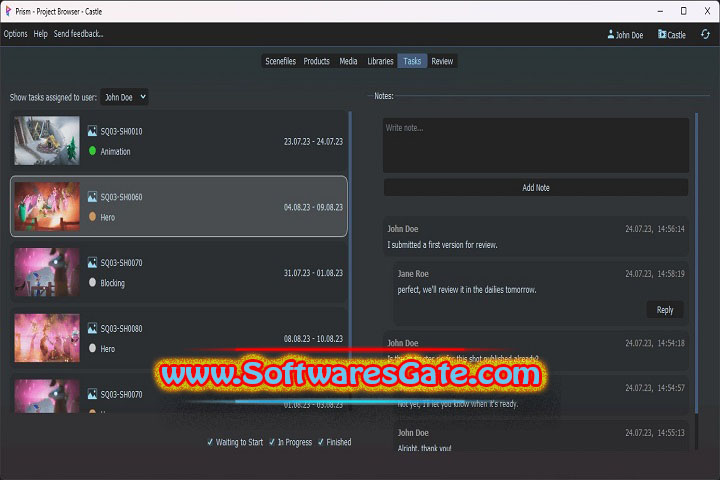Switch to the Review tab
Image resolution: width=720 pixels, height=480 pixels.
point(442,61)
